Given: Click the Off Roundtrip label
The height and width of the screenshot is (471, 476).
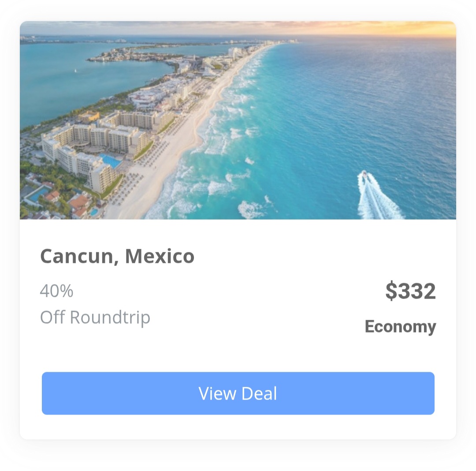Looking at the screenshot, I should coord(95,318).
